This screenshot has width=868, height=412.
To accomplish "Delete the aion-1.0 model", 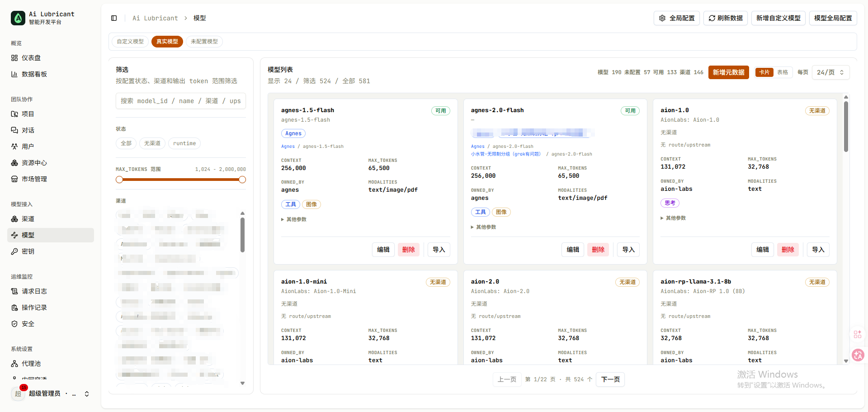I will [788, 250].
